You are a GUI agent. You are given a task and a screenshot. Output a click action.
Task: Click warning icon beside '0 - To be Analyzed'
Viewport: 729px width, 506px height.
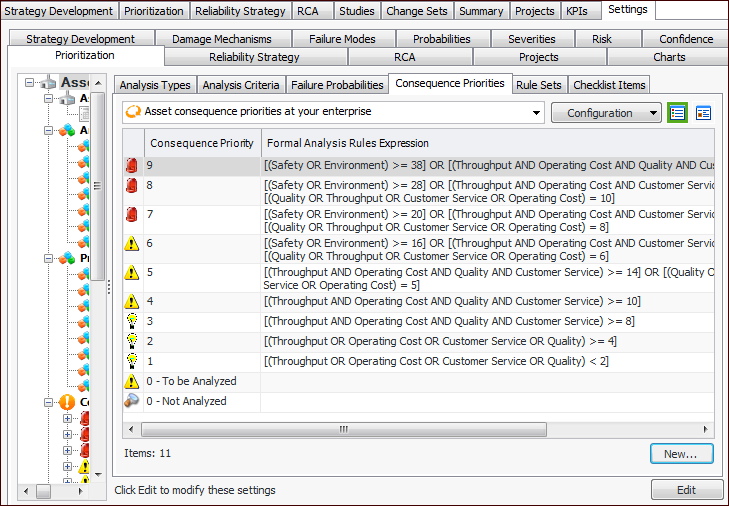tap(132, 381)
